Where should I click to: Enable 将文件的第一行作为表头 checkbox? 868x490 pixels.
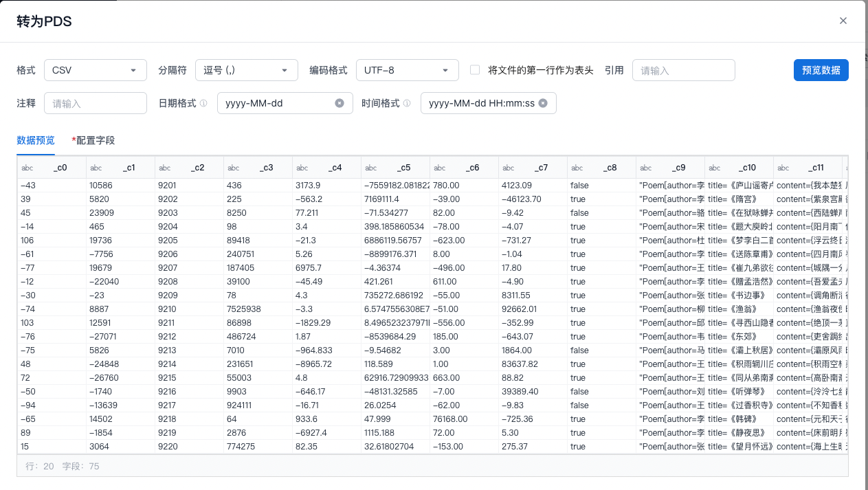(x=475, y=70)
